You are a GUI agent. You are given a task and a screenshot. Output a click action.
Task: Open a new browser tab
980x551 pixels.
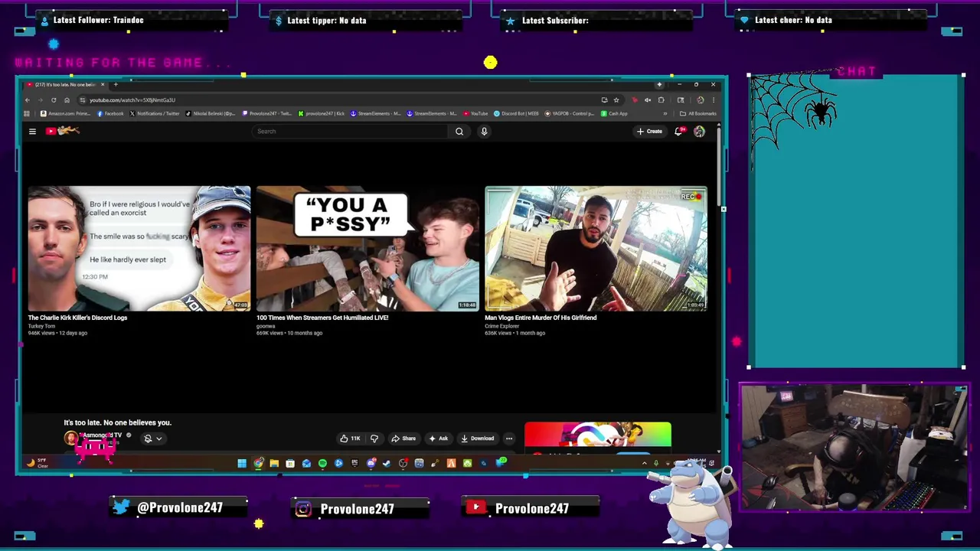pos(116,84)
